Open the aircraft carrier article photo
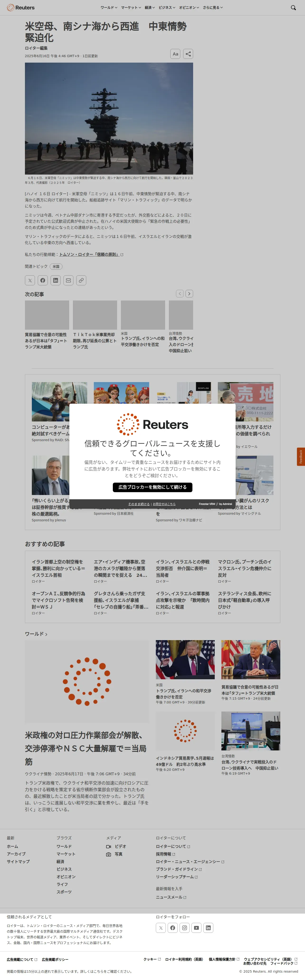 click(109, 118)
